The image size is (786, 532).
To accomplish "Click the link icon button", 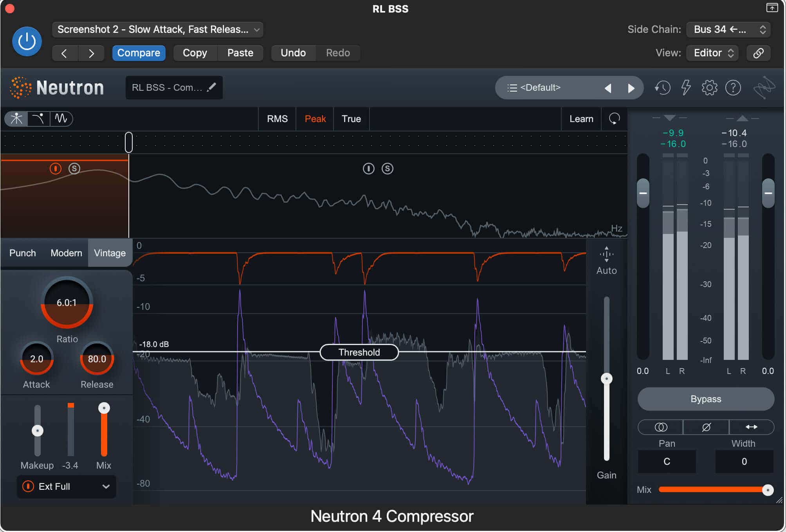I will coord(759,53).
